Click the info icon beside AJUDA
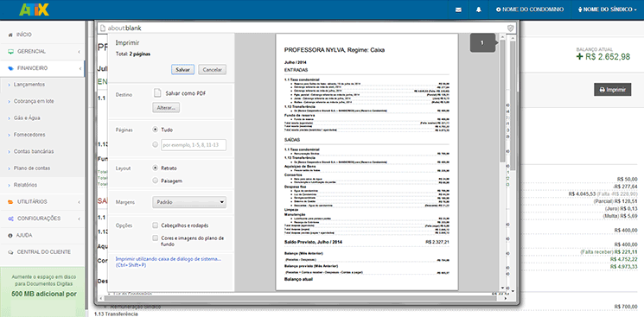 pos(10,236)
